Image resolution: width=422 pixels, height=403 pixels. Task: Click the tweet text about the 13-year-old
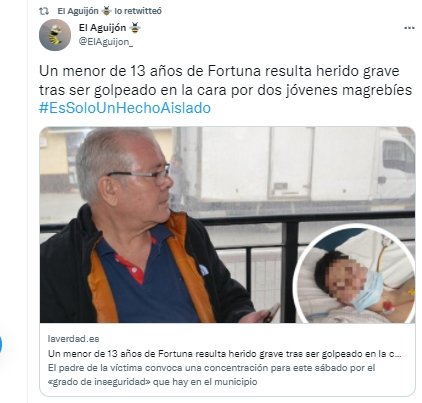point(225,80)
